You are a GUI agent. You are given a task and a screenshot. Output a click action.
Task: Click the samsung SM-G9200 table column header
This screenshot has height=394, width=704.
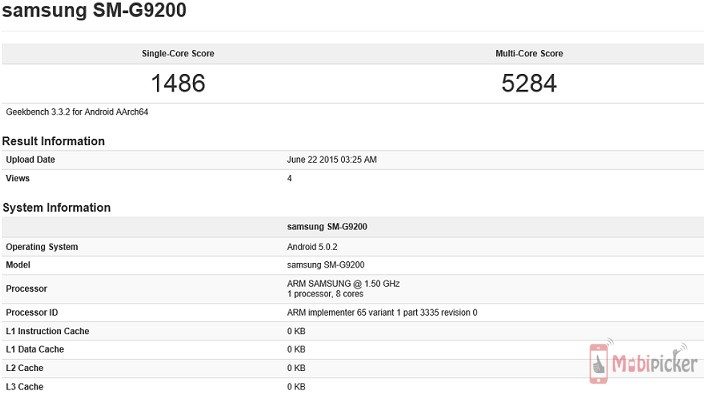[x=327, y=227]
